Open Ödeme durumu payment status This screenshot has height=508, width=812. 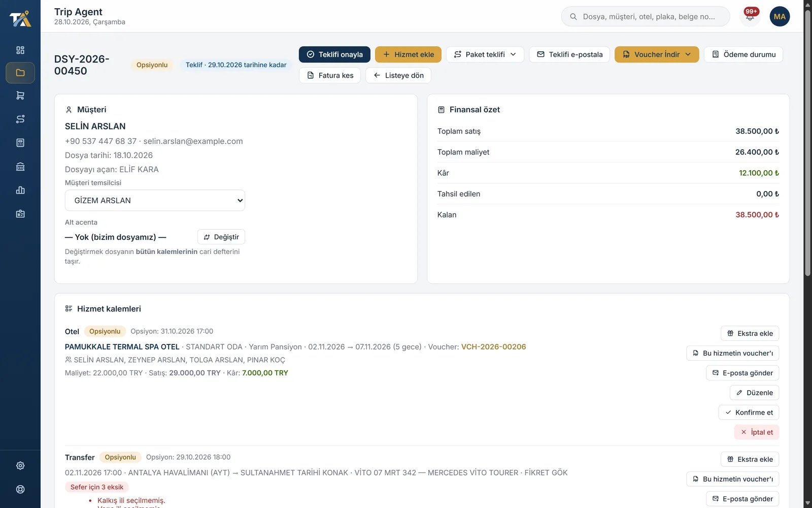[743, 54]
